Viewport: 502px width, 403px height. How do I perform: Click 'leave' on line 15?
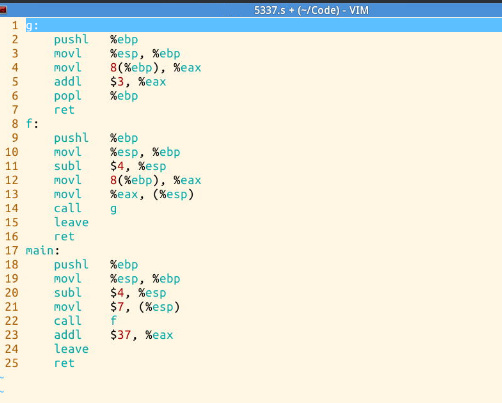click(x=71, y=222)
